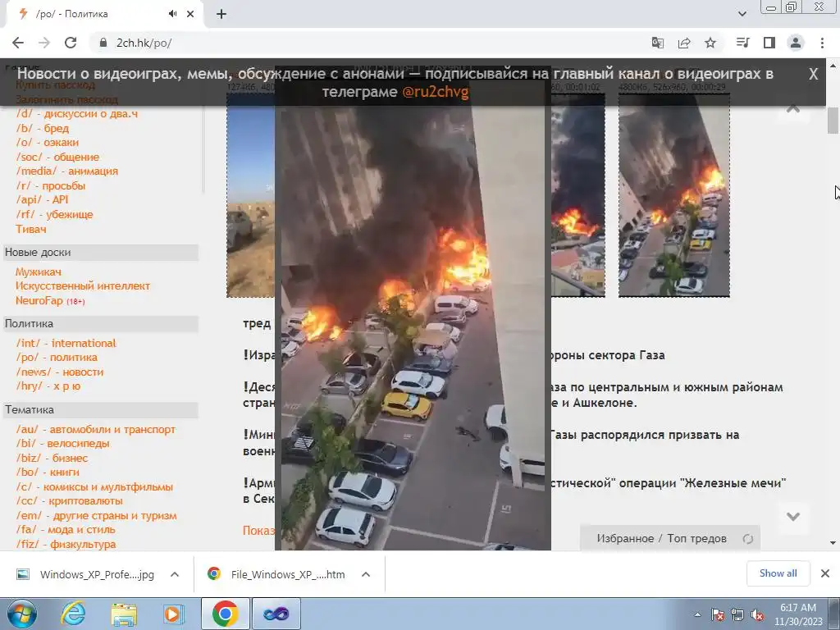Open NeuroFap (18+) board
This screenshot has height=630, width=840.
(50, 300)
